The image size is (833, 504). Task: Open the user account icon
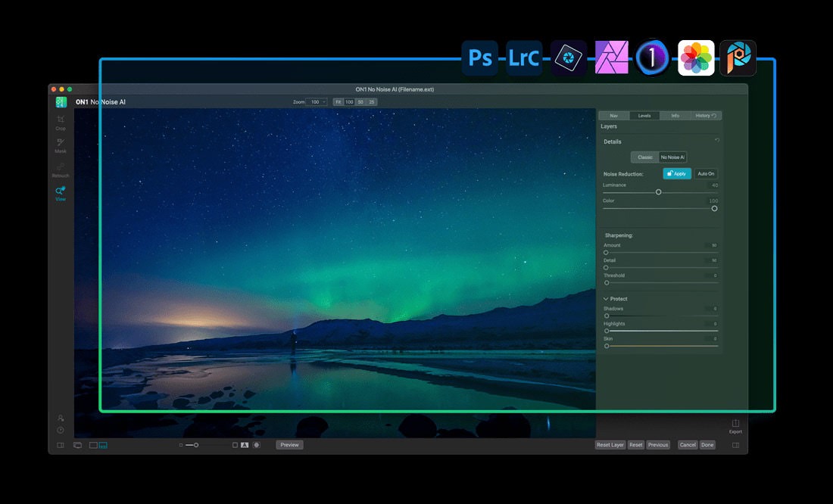61,418
